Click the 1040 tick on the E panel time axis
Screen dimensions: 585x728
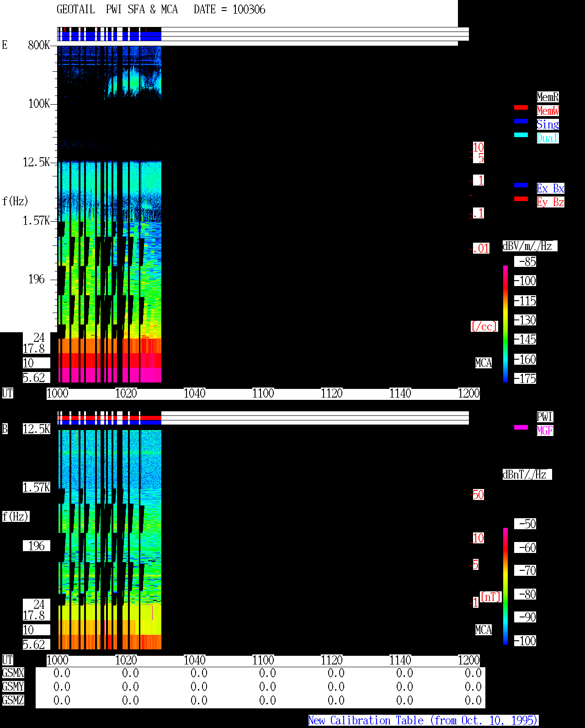(195, 393)
